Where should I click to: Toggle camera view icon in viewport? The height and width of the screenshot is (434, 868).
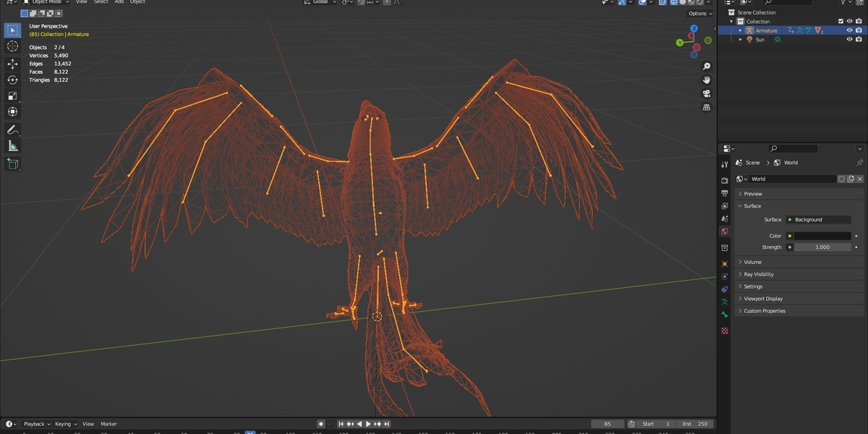[707, 93]
